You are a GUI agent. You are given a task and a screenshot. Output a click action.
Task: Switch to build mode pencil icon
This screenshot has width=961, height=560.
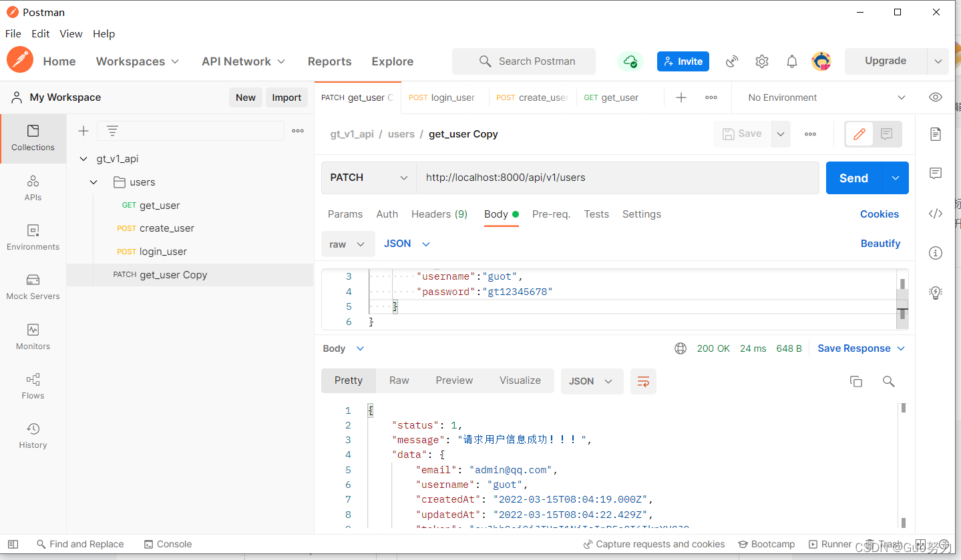859,134
